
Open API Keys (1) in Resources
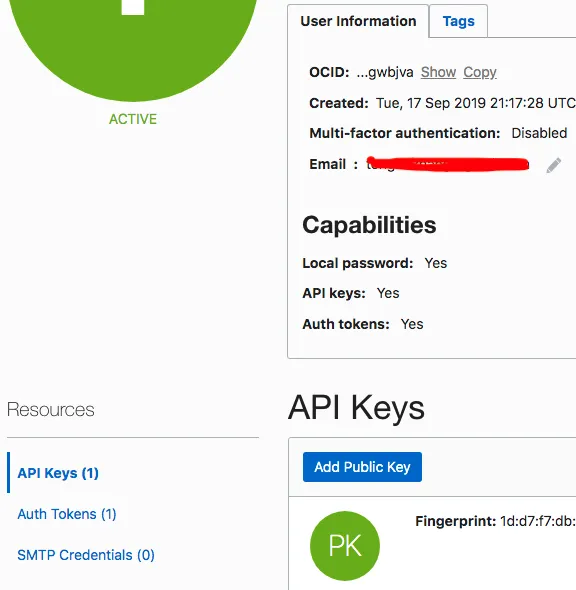[58, 473]
